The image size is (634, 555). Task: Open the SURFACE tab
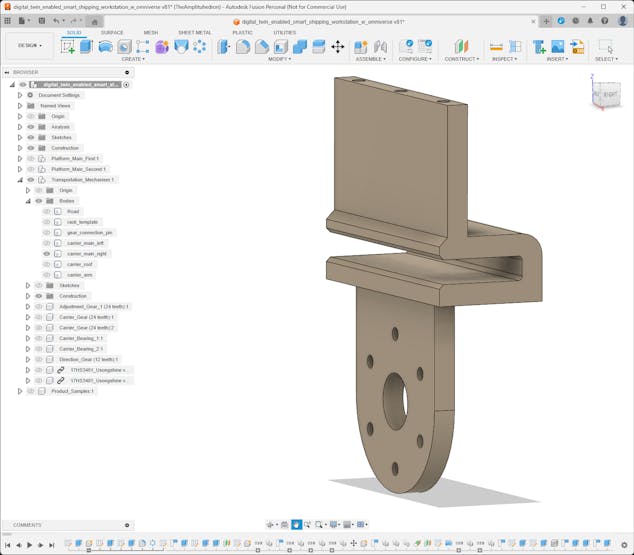112,32
